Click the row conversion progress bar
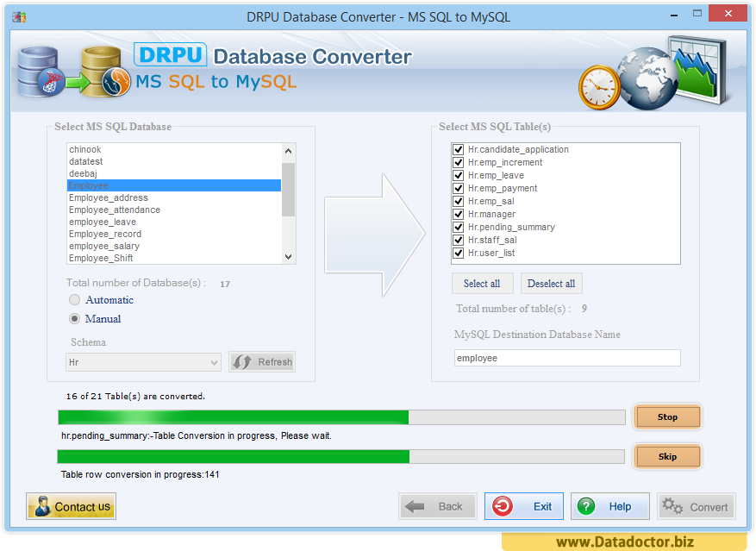Image resolution: width=756 pixels, height=551 pixels. (x=341, y=456)
